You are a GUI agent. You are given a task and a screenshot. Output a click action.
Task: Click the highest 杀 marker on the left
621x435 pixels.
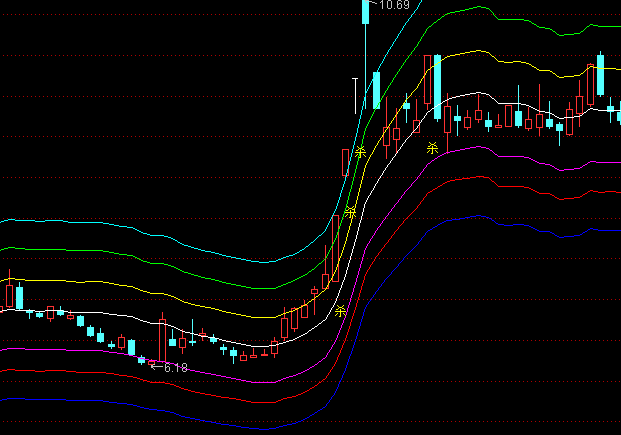(359, 152)
